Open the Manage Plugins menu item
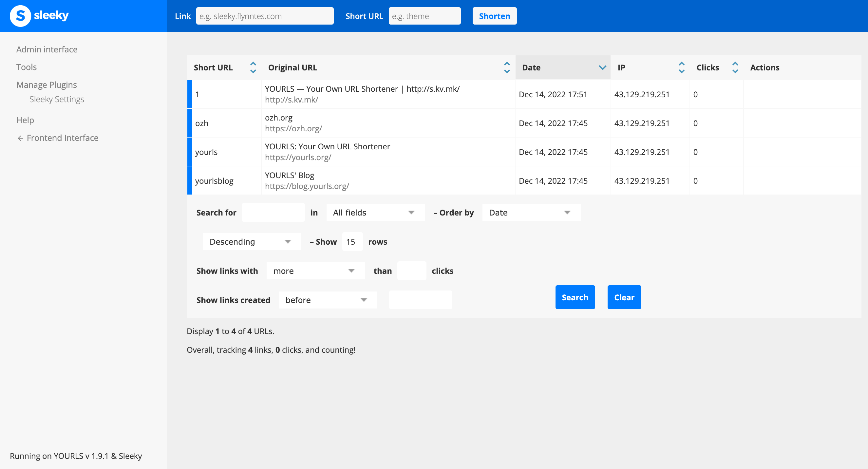The width and height of the screenshot is (868, 469). tap(46, 84)
